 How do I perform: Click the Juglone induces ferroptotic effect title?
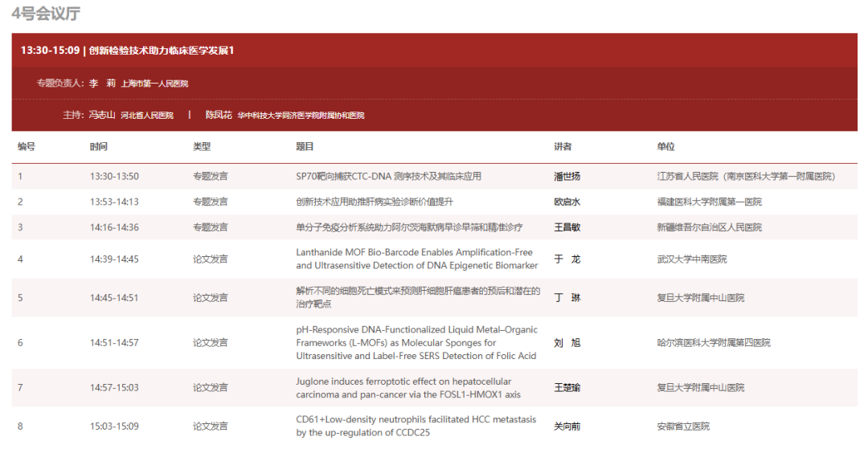(x=408, y=388)
